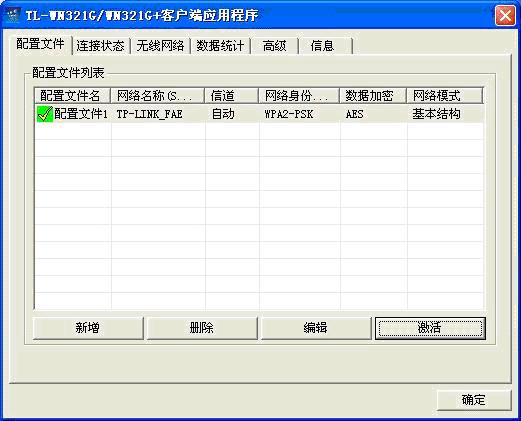Click the 信道 column header

[231, 96]
